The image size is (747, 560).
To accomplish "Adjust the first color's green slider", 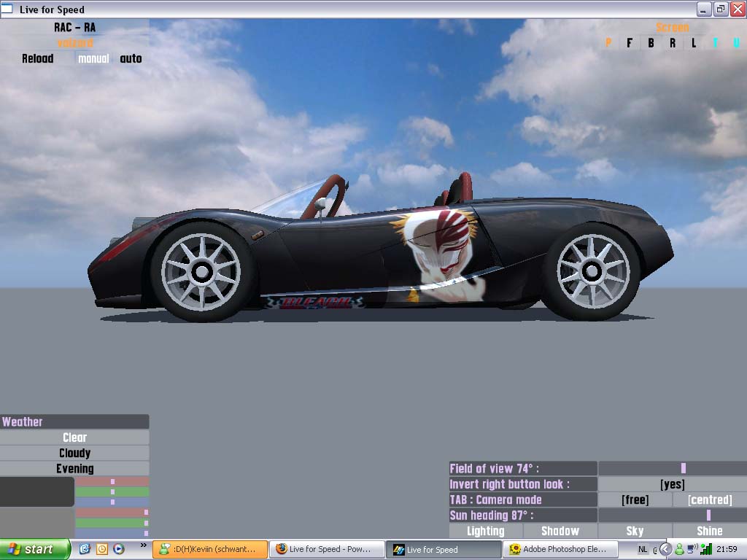I will [x=112, y=492].
